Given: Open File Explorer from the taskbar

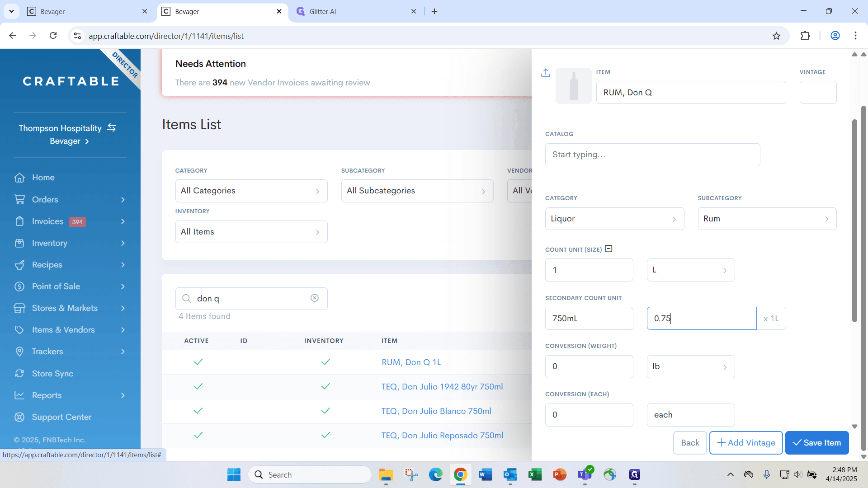Looking at the screenshot, I should click(x=386, y=475).
